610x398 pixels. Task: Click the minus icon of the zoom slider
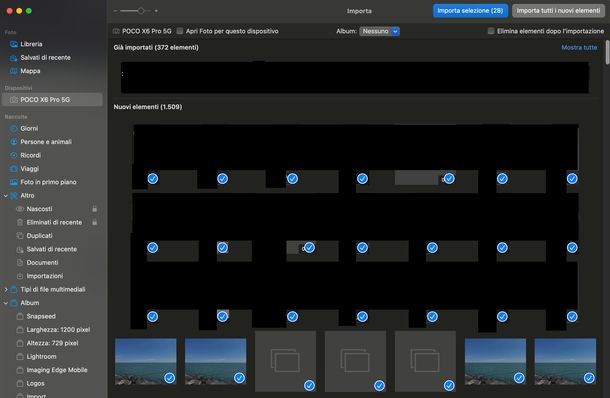pos(116,11)
